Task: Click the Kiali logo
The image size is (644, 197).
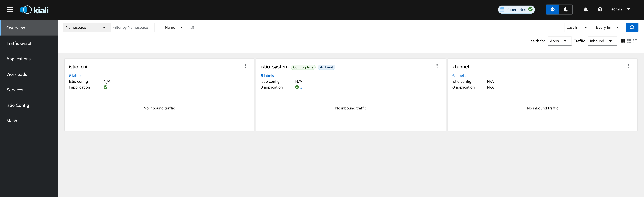Action: [x=34, y=10]
